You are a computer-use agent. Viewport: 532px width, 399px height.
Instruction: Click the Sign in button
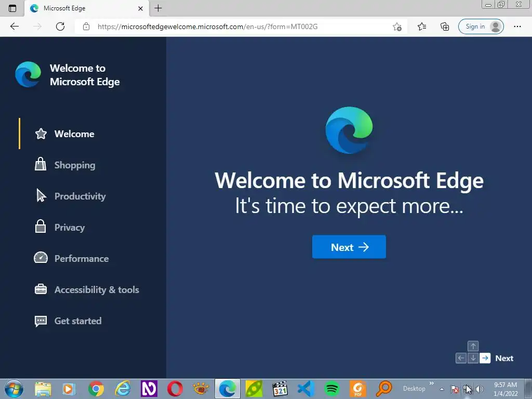coord(481,26)
